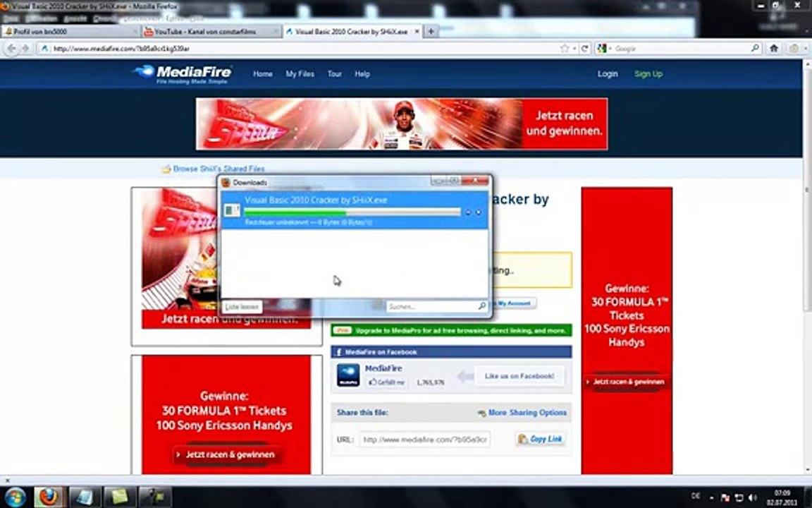Image resolution: width=812 pixels, height=508 pixels.
Task: Open a new tab with plus button
Action: (x=431, y=32)
